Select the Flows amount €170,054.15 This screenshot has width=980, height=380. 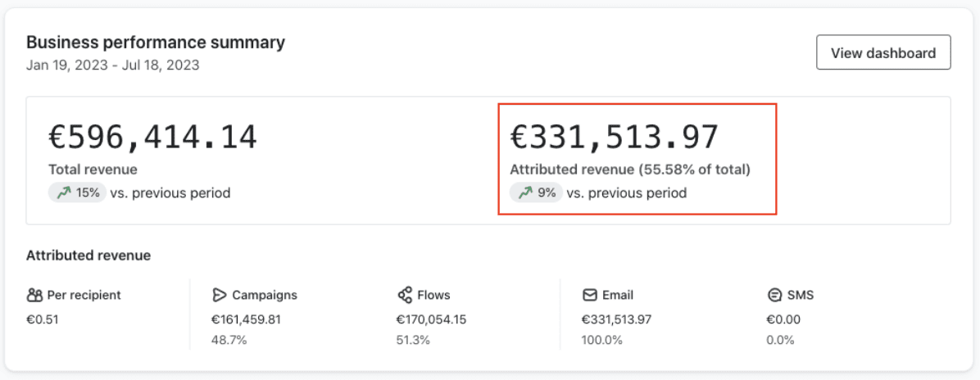431,320
